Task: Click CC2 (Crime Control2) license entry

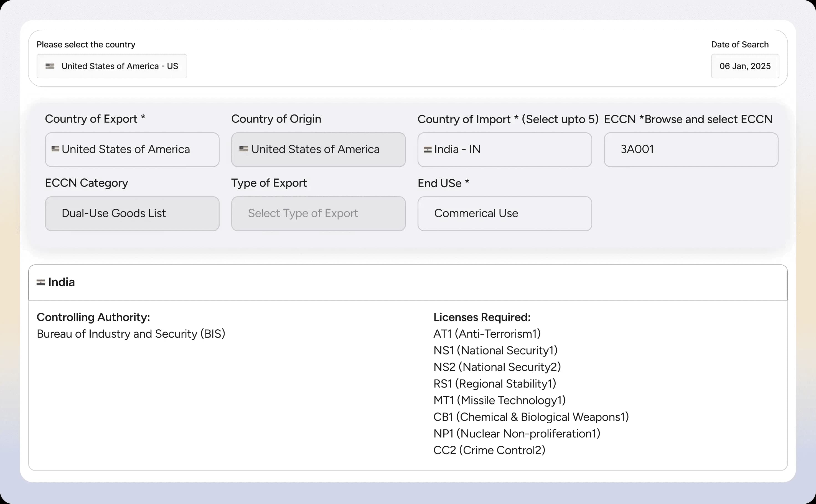Action: click(x=489, y=450)
